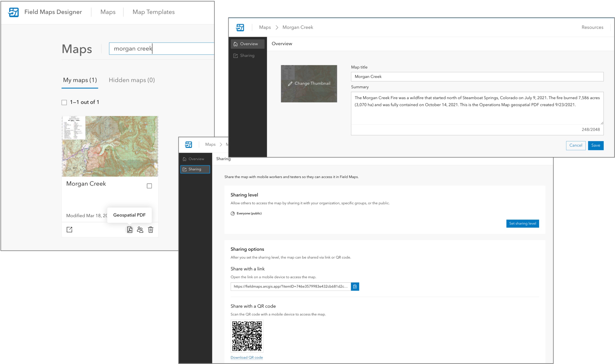Copy the share link using the clipboard icon
Image resolution: width=615 pixels, height=364 pixels.
coord(355,286)
